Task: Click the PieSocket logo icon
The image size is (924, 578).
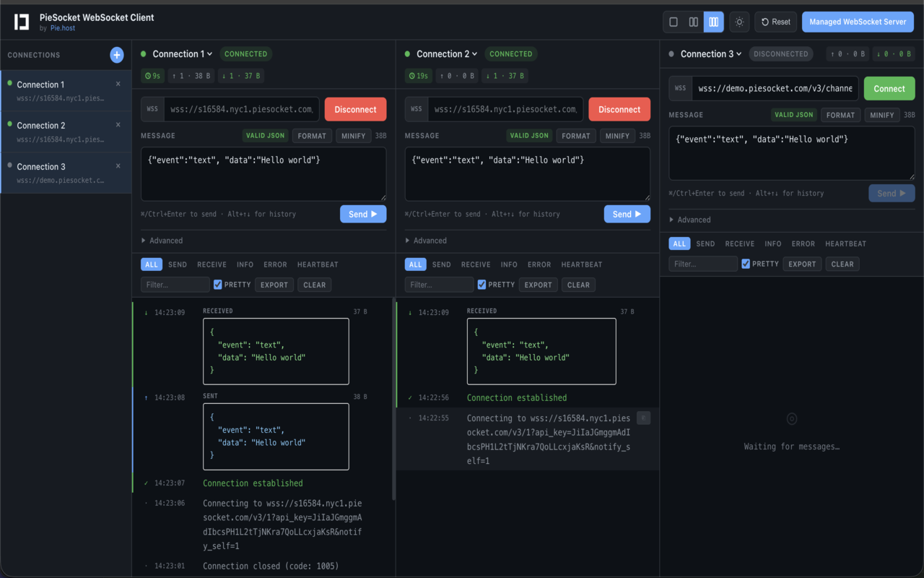Action: coord(22,22)
